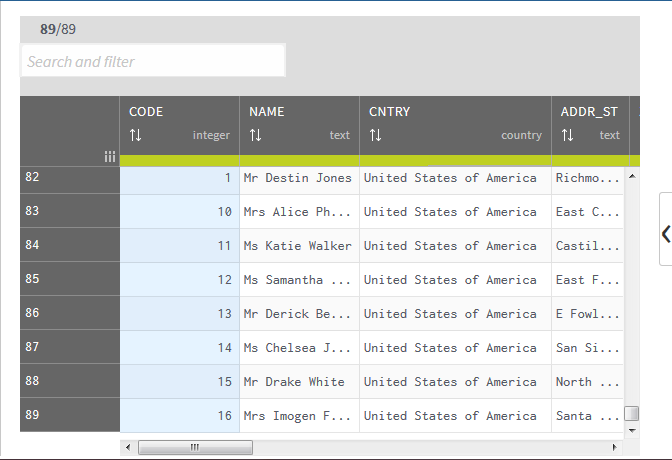Click the integer type label

[211, 135]
